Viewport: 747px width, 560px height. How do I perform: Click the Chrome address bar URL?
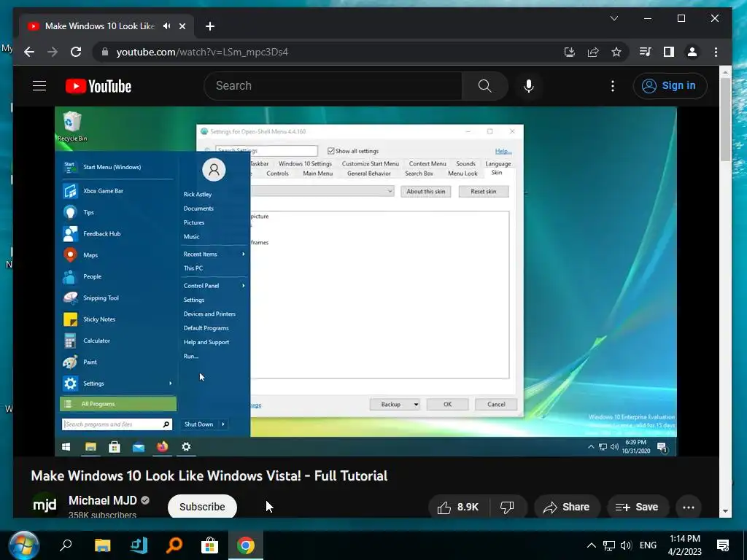click(202, 52)
